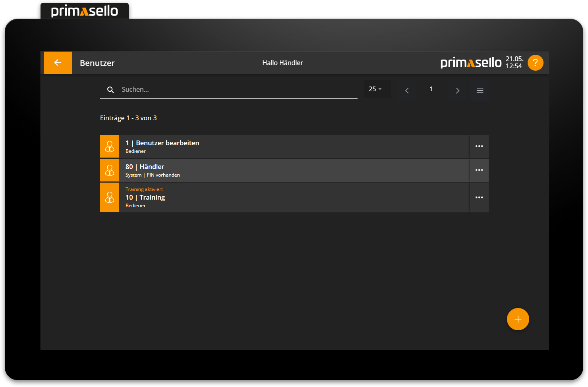Click the orange back arrow button
The image size is (588, 387).
(58, 63)
